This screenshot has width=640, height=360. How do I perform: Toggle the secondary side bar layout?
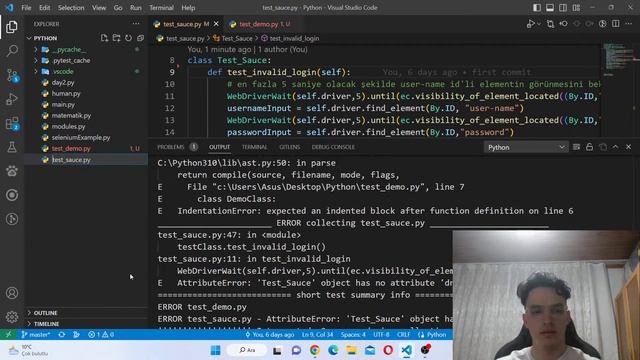563,8
